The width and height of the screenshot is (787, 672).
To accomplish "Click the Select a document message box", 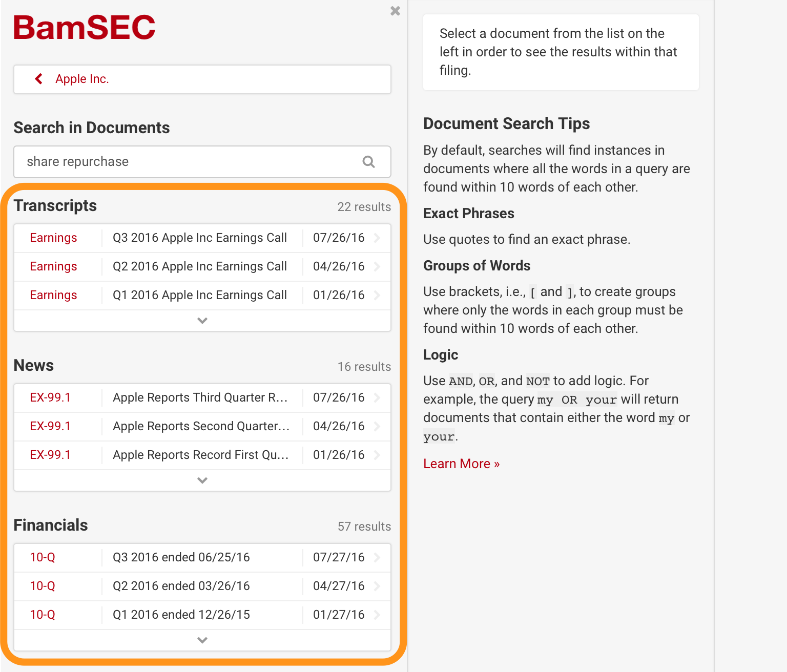I will click(561, 52).
